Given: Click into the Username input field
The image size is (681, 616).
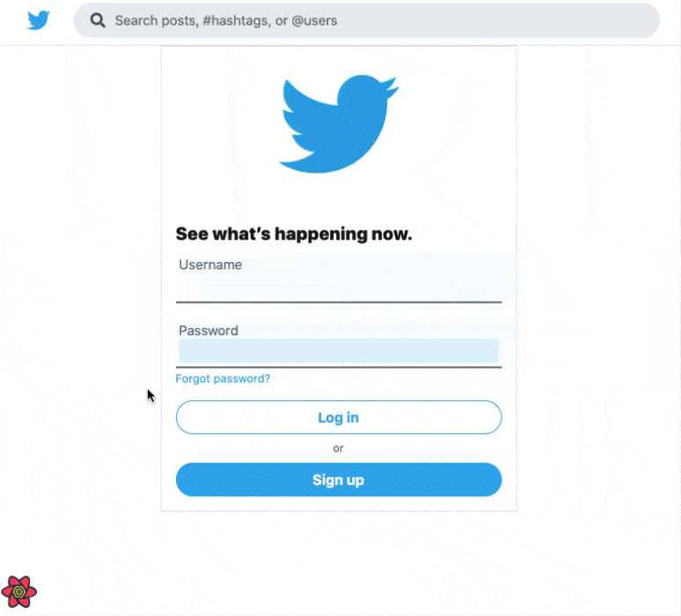Looking at the screenshot, I should click(x=339, y=286).
